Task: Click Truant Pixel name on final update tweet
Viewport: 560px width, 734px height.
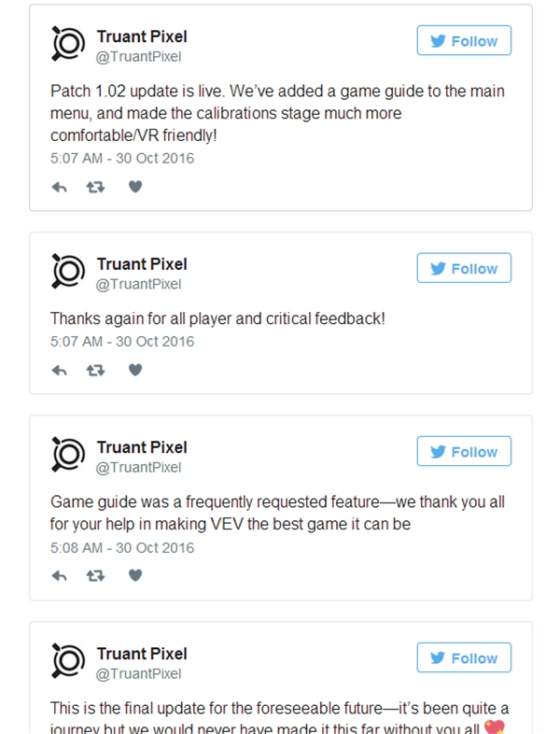Action: 142,654
